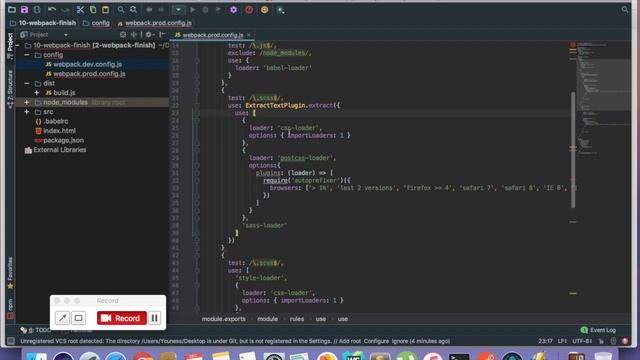Click the red Record button
This screenshot has width=640, height=360.
122,318
